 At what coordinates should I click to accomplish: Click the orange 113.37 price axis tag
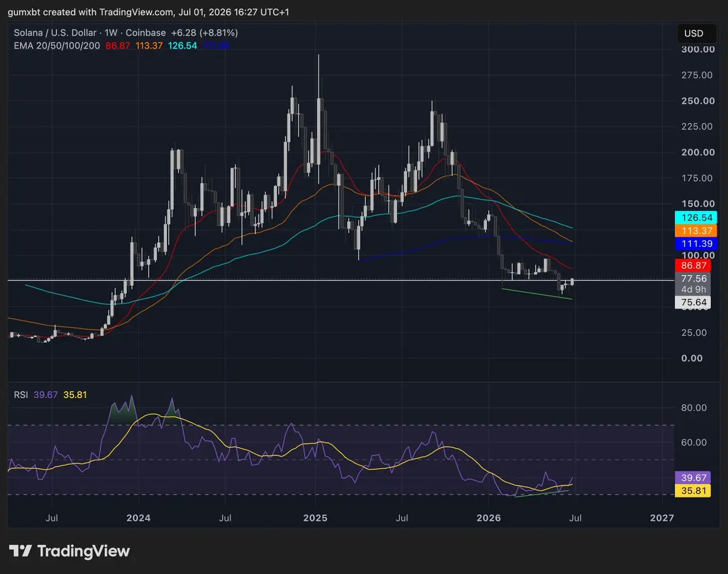695,230
